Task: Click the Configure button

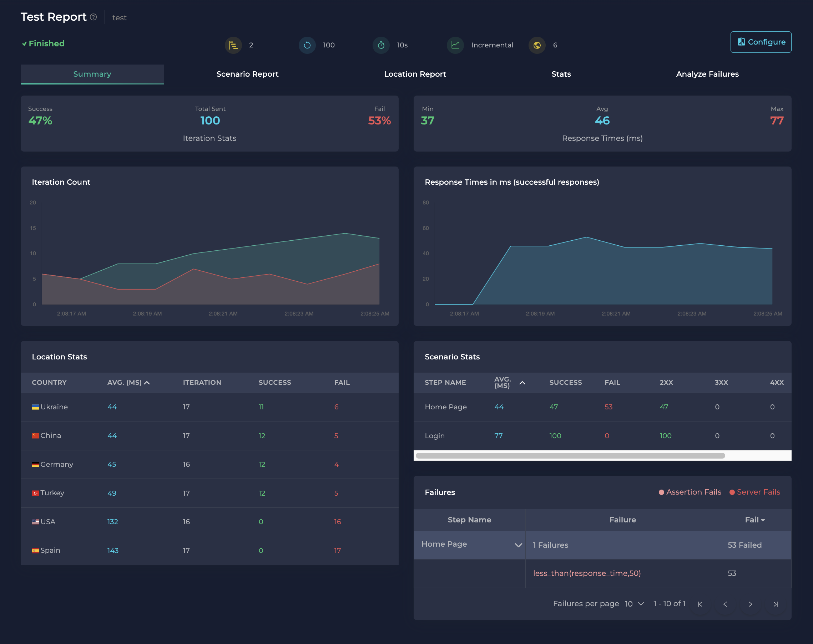Action: [760, 42]
